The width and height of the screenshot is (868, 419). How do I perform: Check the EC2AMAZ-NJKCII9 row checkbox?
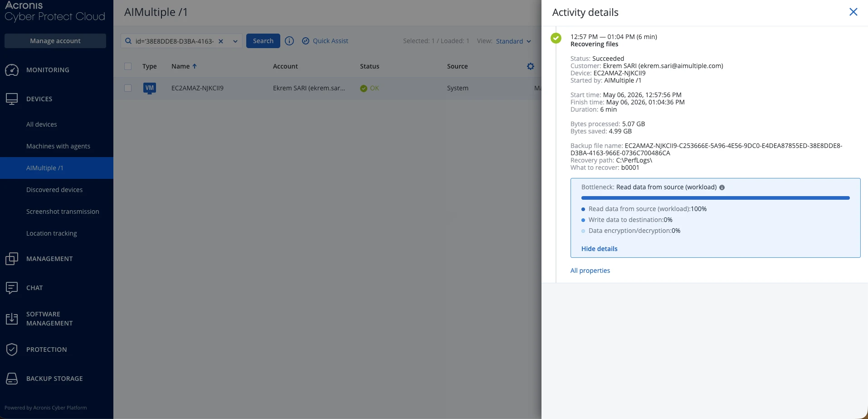[x=128, y=88]
